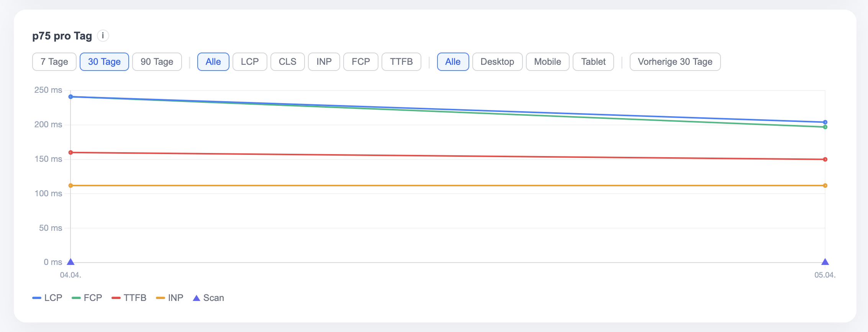Select the 7 Tage time range

tap(54, 62)
